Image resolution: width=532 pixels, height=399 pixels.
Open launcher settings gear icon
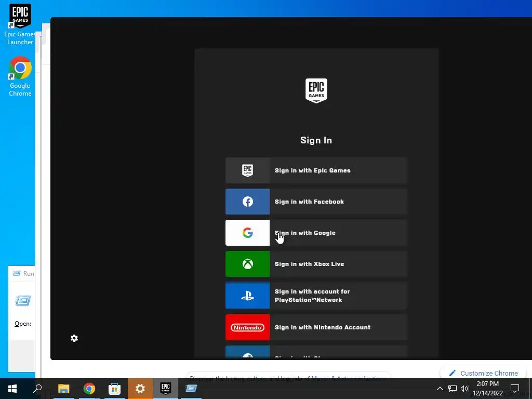point(74,338)
